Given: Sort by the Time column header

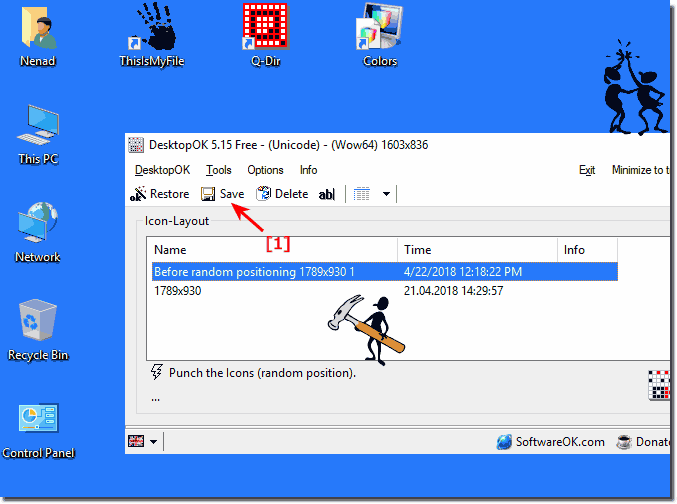Looking at the screenshot, I should click(x=478, y=250).
